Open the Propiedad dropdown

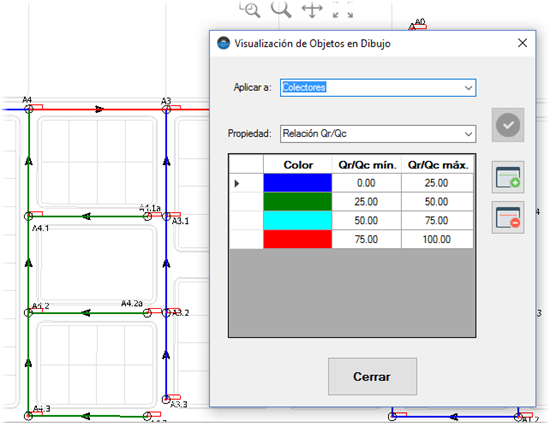(468, 134)
